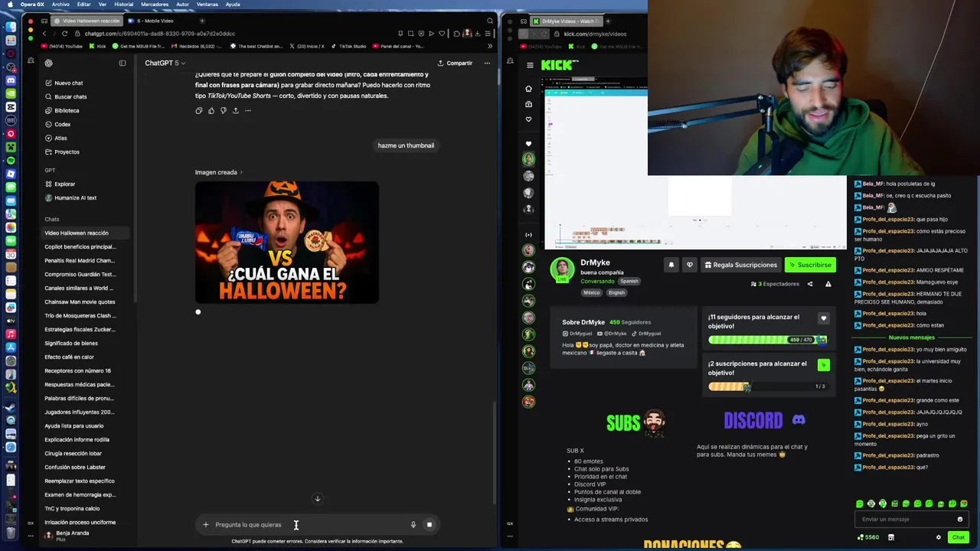Open the conversation options three-dot menu
This screenshot has width=980, height=551.
[x=487, y=63]
